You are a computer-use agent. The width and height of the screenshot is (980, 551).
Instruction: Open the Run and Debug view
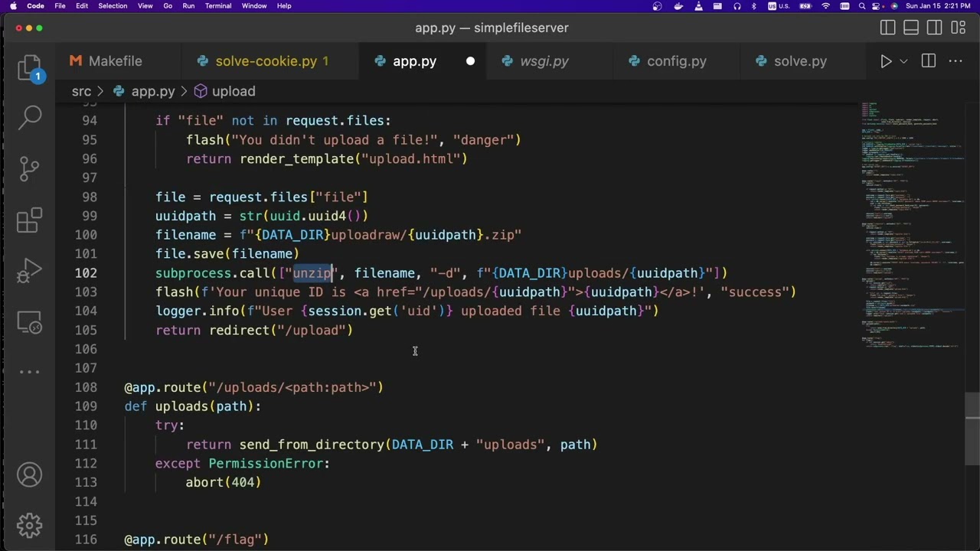click(x=29, y=270)
